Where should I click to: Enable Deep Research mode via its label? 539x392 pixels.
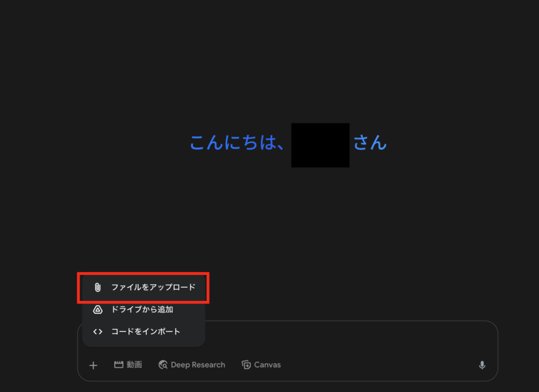tap(198, 365)
